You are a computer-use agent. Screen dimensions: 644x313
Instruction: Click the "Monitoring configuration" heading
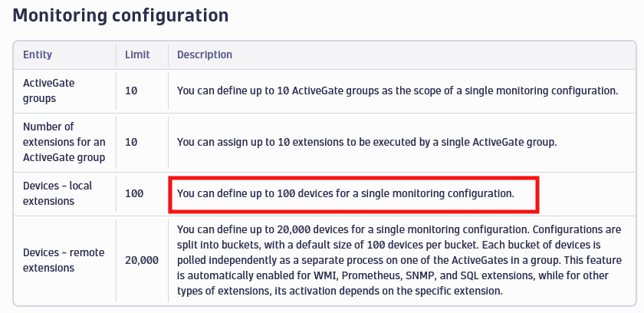click(121, 15)
